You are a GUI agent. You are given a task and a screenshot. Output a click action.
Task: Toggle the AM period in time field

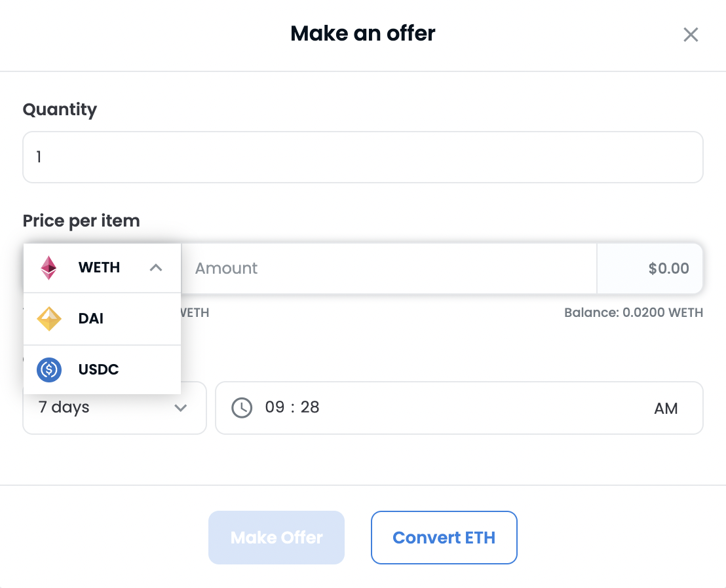click(666, 409)
